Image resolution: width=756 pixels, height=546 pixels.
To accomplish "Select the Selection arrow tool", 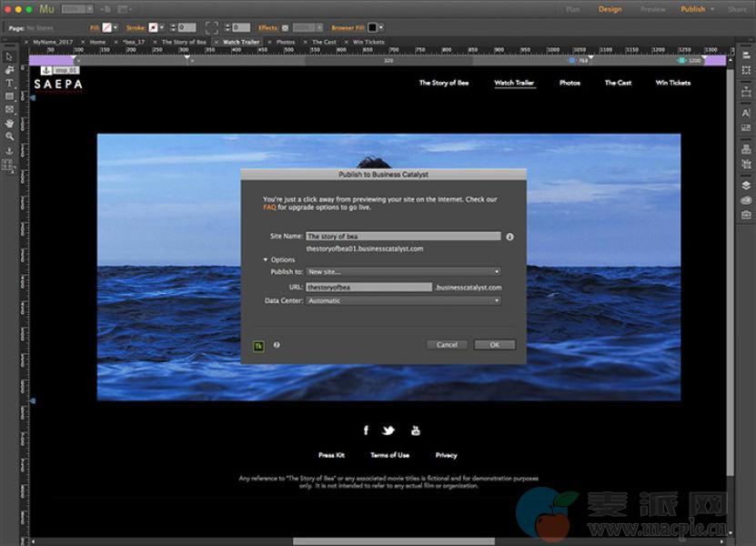I will [9, 56].
